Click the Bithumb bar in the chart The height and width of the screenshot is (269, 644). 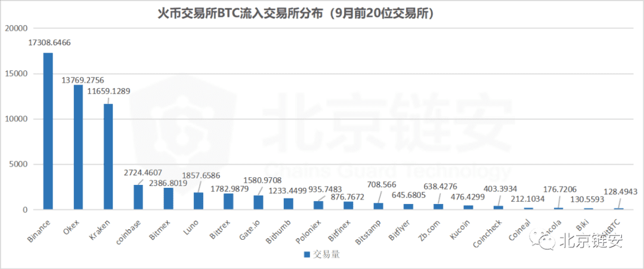tap(289, 204)
